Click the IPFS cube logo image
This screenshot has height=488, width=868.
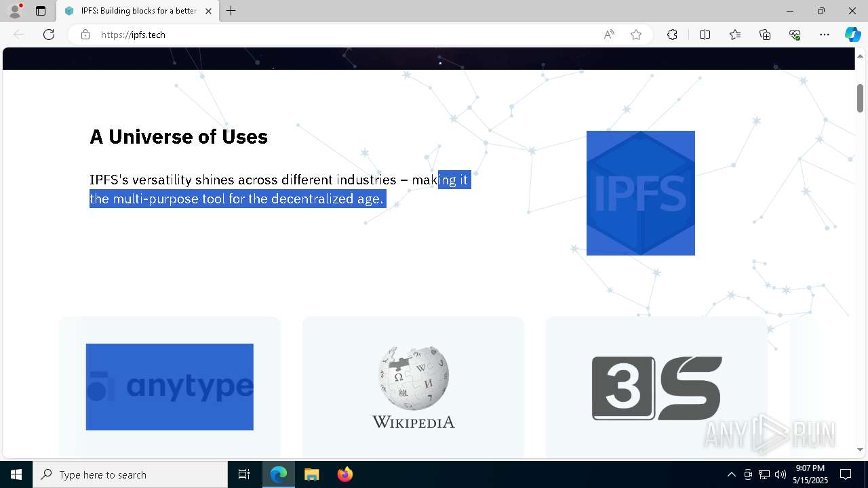point(641,193)
